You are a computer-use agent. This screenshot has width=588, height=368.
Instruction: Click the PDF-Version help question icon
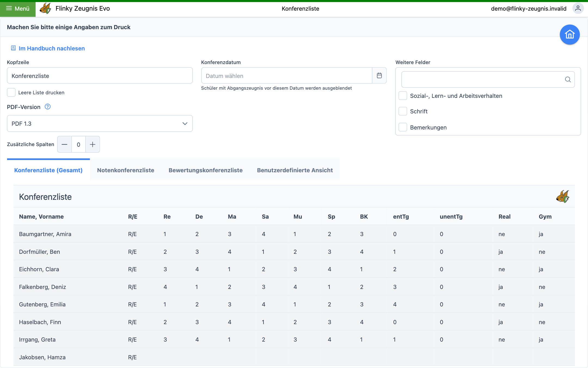[48, 107]
